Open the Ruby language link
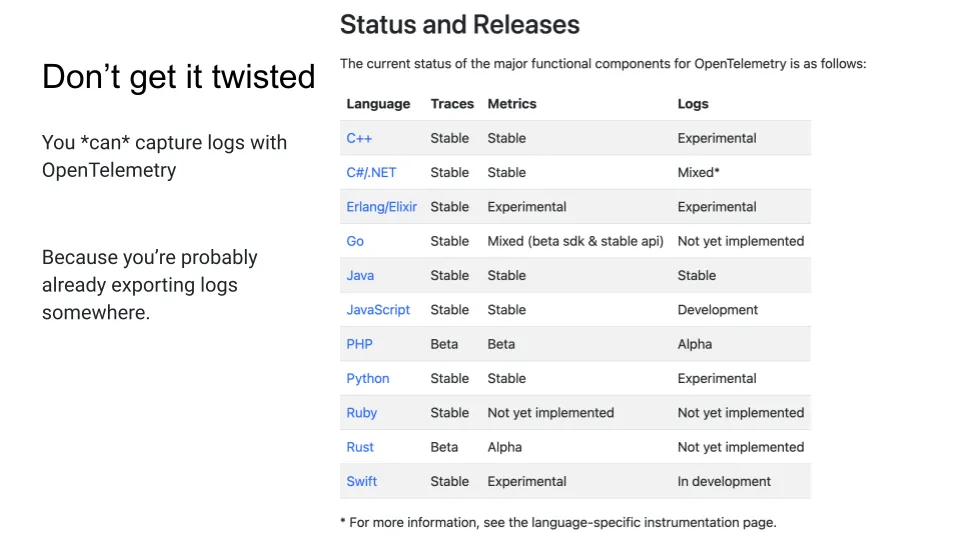Screen dimensions: 960x540 (361, 413)
